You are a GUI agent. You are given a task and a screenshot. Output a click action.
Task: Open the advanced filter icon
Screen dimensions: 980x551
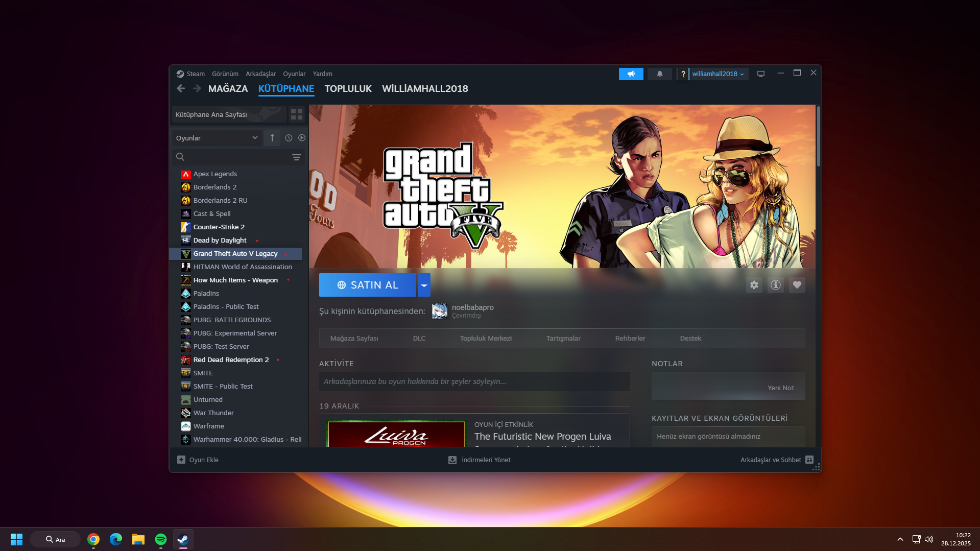(297, 157)
